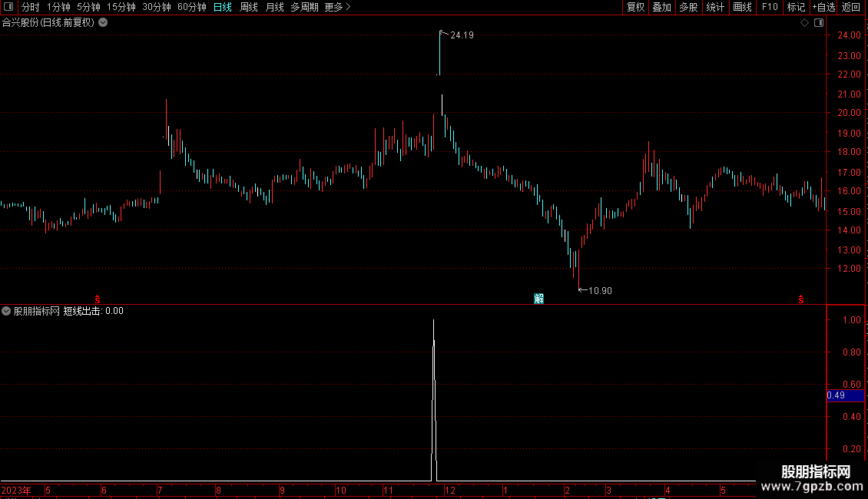The height and width of the screenshot is (499, 868).
Task: Click the red $ marker near May 2024
Action: 801,299
